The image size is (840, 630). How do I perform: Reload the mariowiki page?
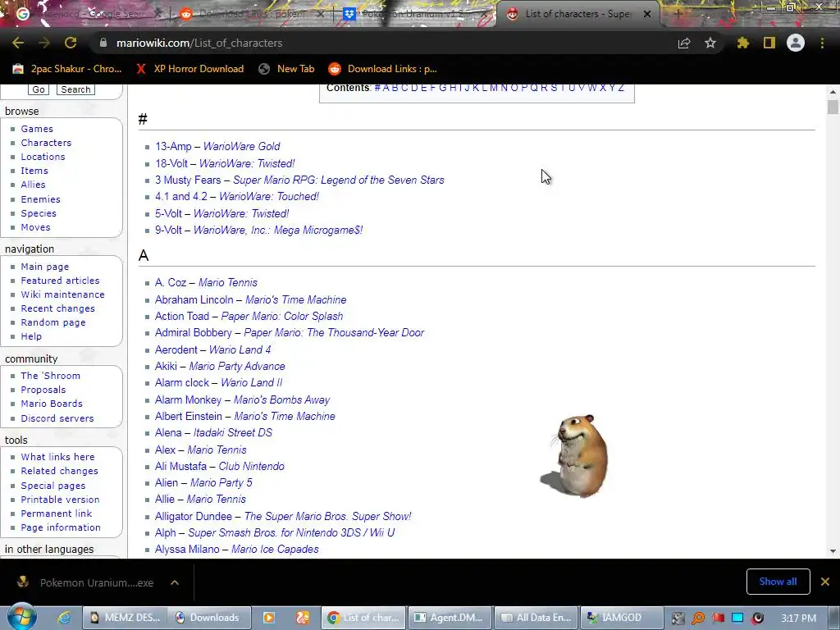[x=71, y=43]
